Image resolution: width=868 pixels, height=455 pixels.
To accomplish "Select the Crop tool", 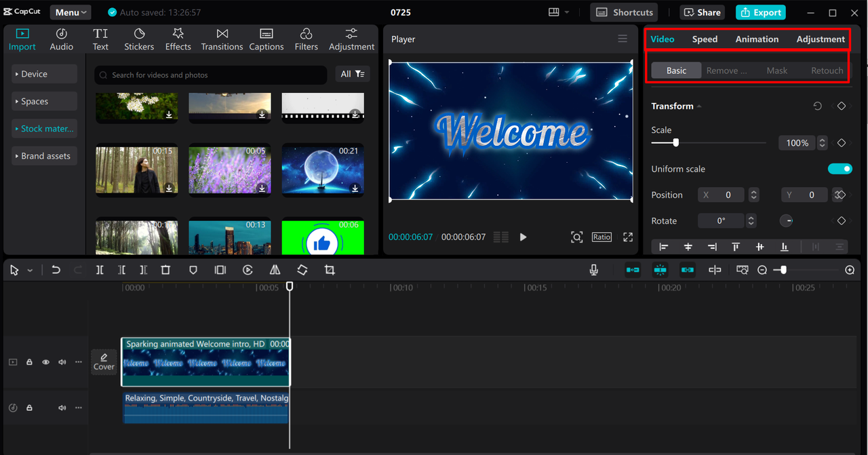I will pos(330,270).
